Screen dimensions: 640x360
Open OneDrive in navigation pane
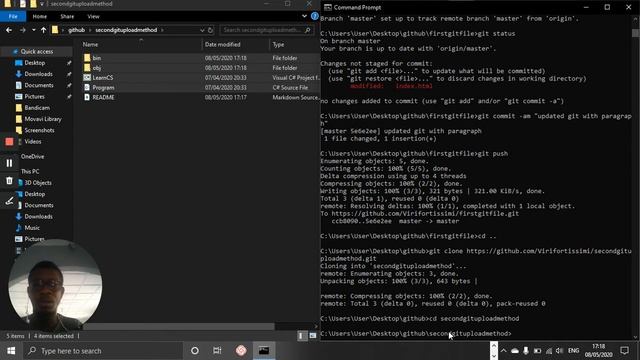point(32,157)
